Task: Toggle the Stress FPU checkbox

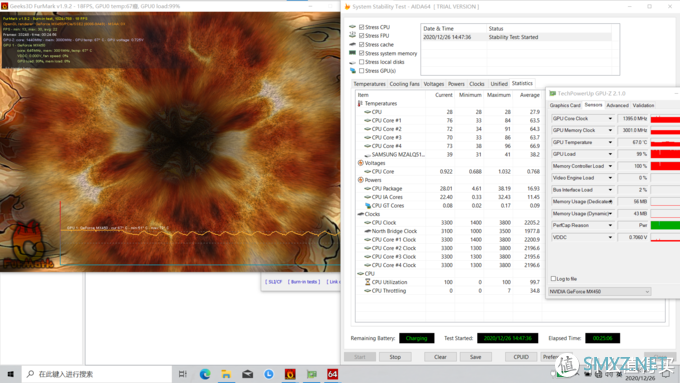Action: tap(362, 36)
